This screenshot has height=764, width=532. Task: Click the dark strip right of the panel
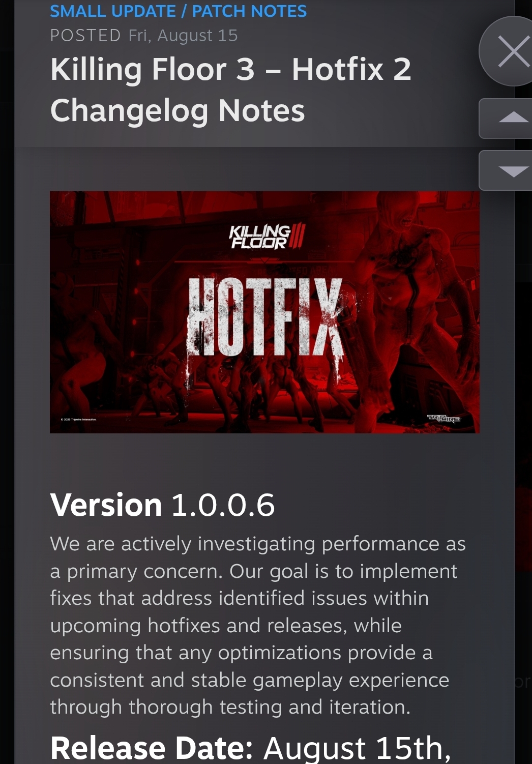(x=523, y=458)
